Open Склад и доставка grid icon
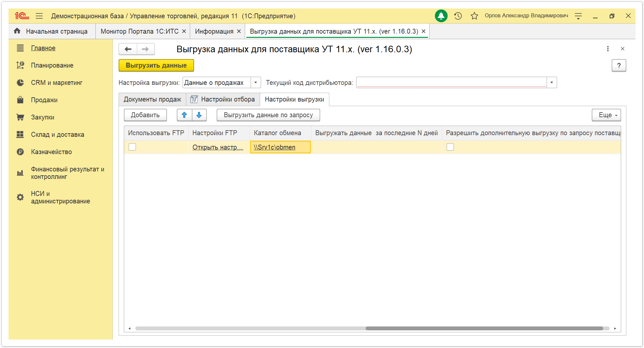The height and width of the screenshot is (348, 644). pos(20,134)
